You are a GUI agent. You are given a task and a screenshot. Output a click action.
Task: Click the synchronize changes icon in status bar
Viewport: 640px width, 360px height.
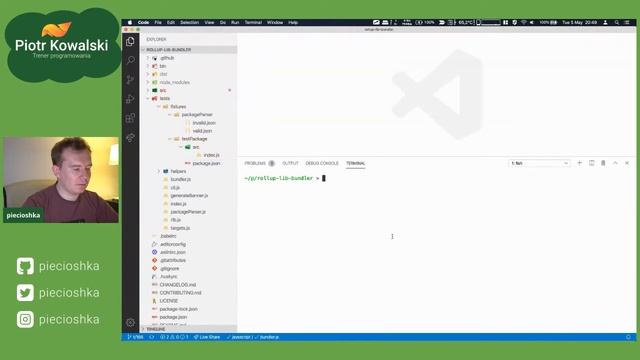coord(151,337)
